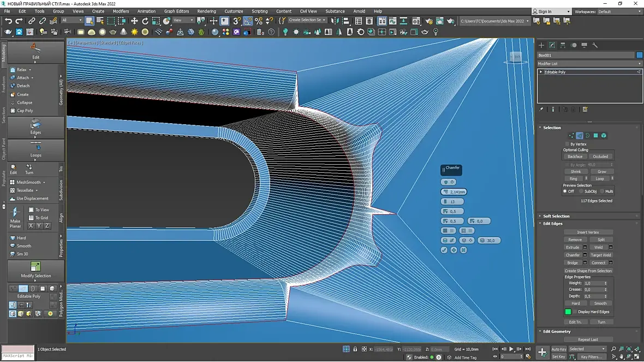
Task: Toggle the Angle Snap icon
Action: 248,21
